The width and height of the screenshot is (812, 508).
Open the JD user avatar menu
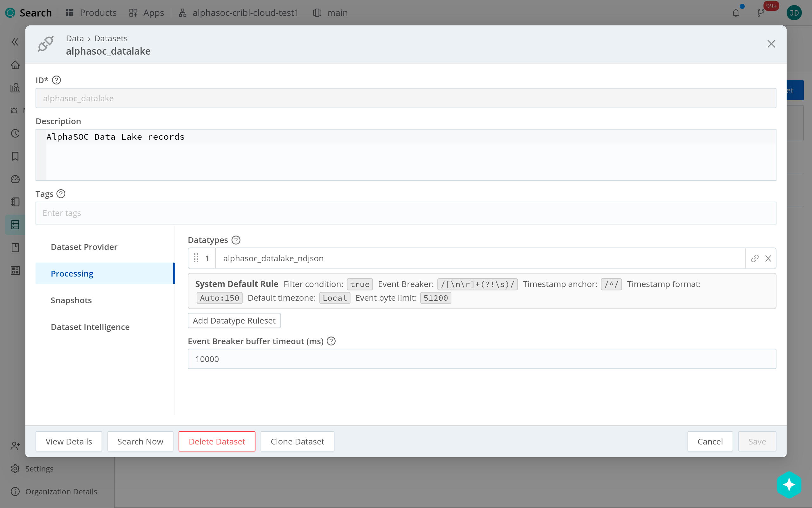(x=794, y=13)
